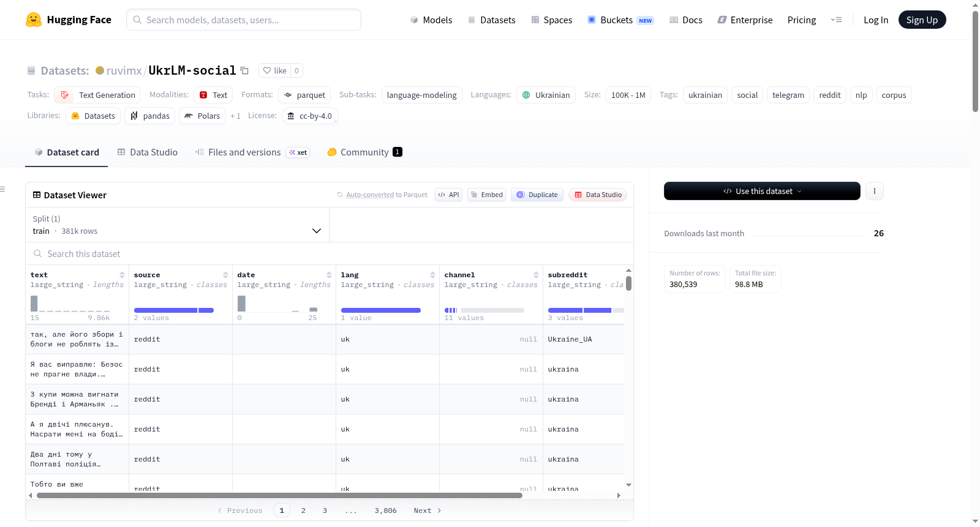Sort the channel column
The image size is (980, 527).
tap(536, 275)
